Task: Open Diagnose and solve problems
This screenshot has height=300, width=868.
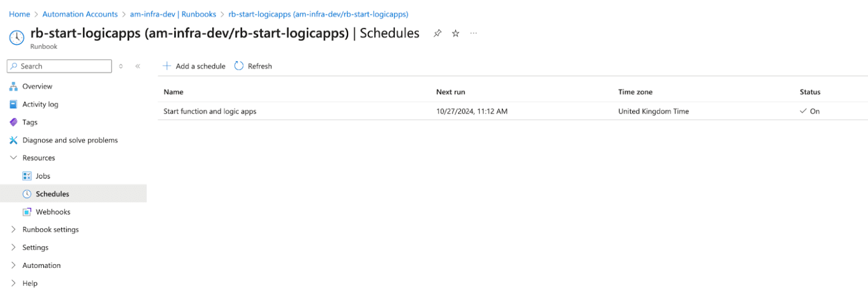Action: (70, 140)
